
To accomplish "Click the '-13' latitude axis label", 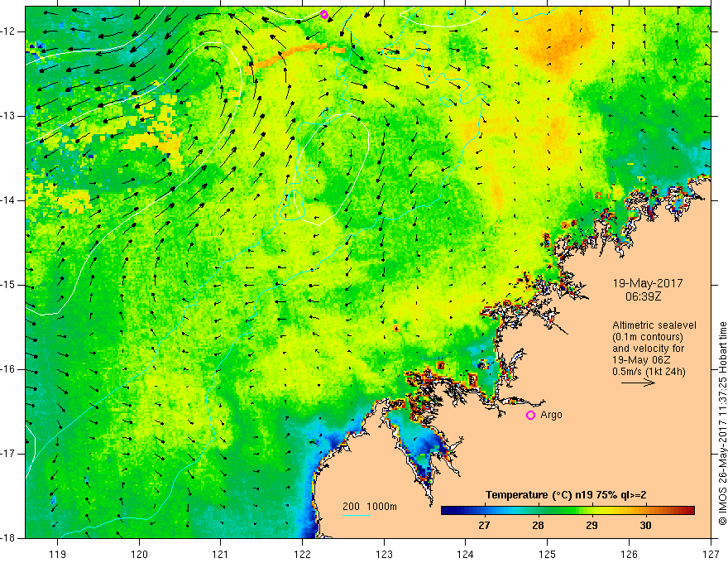I will point(9,116).
